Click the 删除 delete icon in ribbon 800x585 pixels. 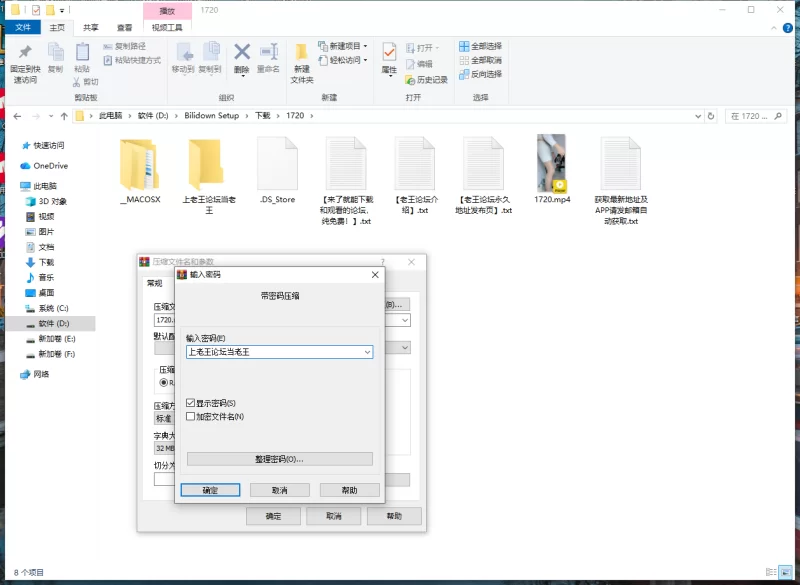click(x=242, y=53)
